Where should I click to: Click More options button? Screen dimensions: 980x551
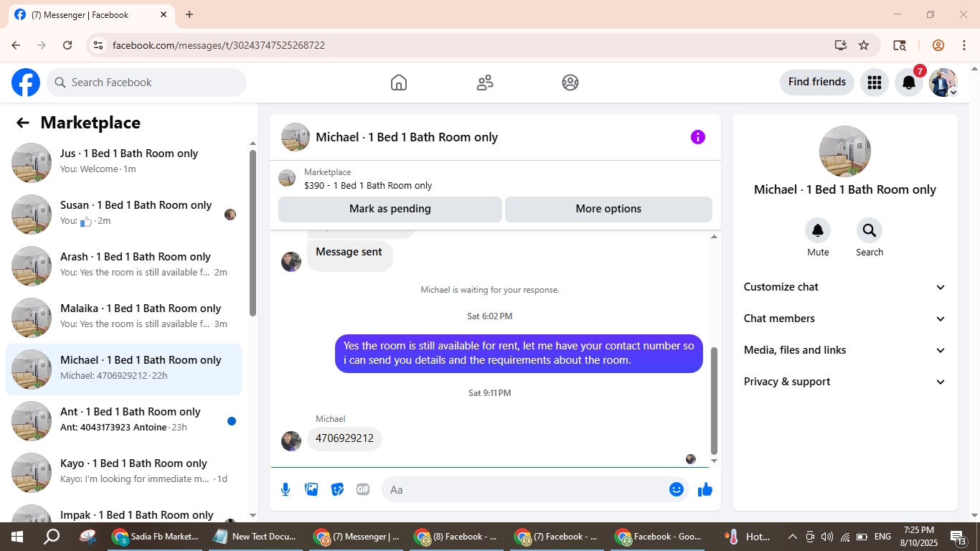coord(608,209)
